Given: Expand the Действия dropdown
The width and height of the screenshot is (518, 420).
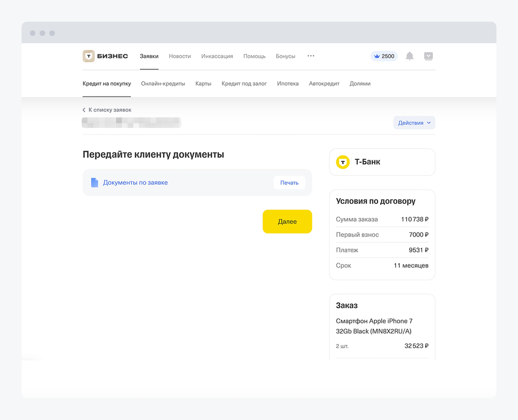Looking at the screenshot, I should tap(414, 123).
